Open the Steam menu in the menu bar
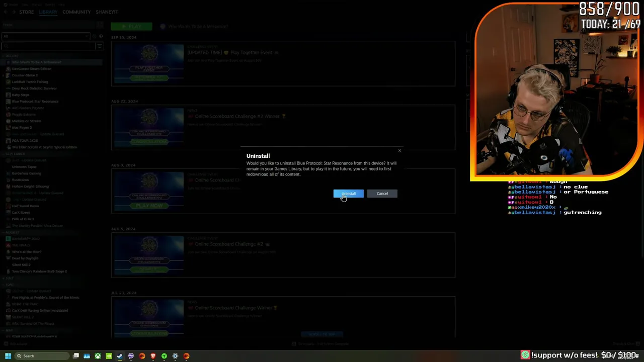This screenshot has height=362, width=644. [13, 4]
